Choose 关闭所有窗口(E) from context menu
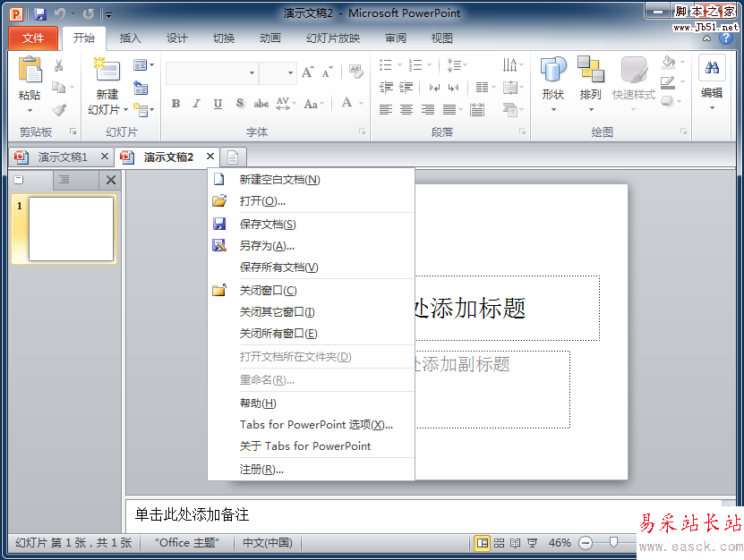This screenshot has width=744, height=560. (x=312, y=334)
